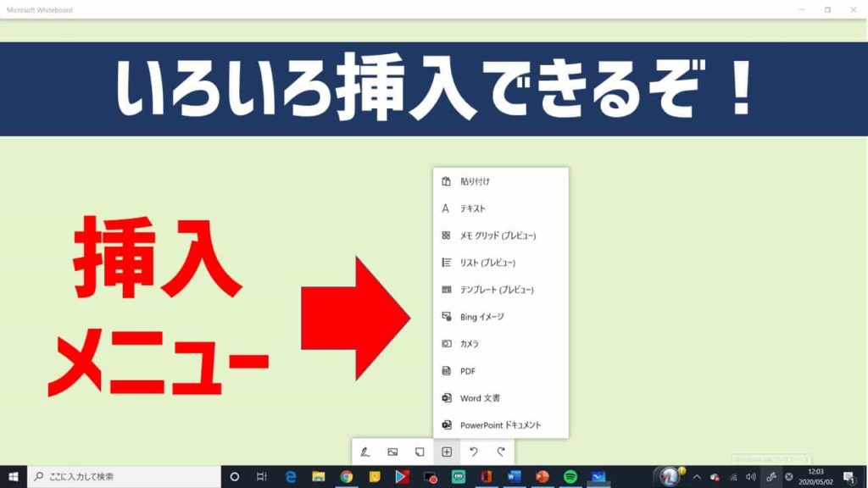Image resolution: width=868 pixels, height=488 pixels.
Task: Open the red-blue play icon taskbar app
Action: (x=403, y=476)
